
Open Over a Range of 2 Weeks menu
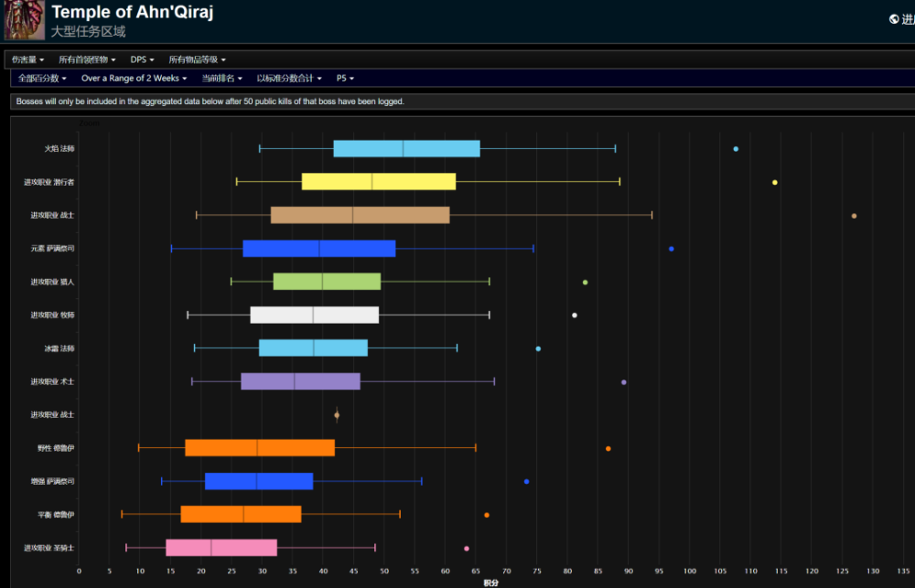[x=135, y=78]
